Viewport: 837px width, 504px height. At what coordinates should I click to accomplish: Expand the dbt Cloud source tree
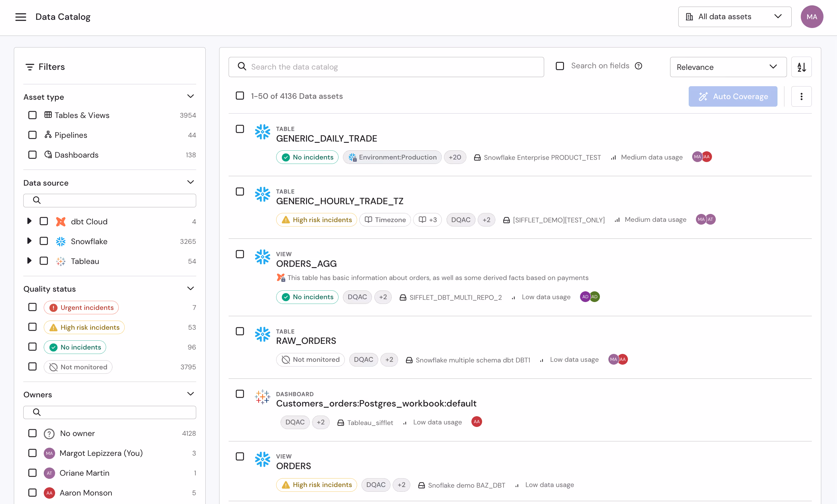29,221
